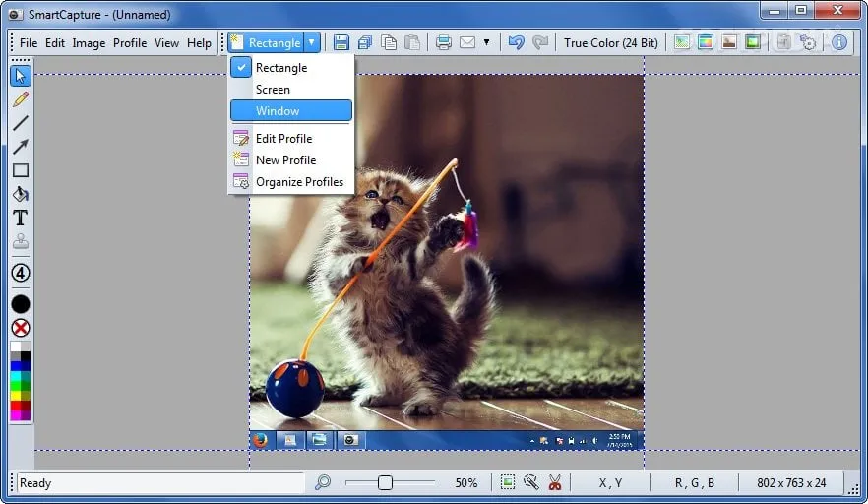Click the zoom magnifier icon in status bar

pos(323,482)
